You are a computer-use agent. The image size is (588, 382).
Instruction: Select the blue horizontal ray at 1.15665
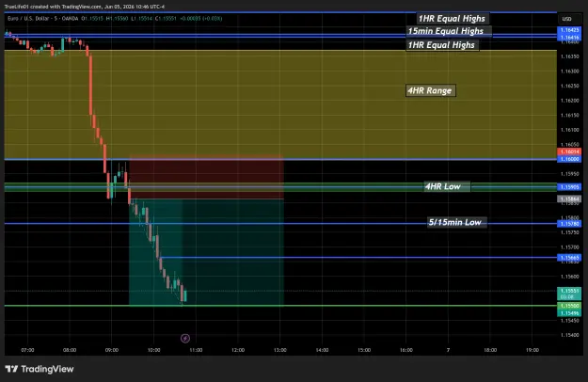pyautogui.click(x=358, y=258)
